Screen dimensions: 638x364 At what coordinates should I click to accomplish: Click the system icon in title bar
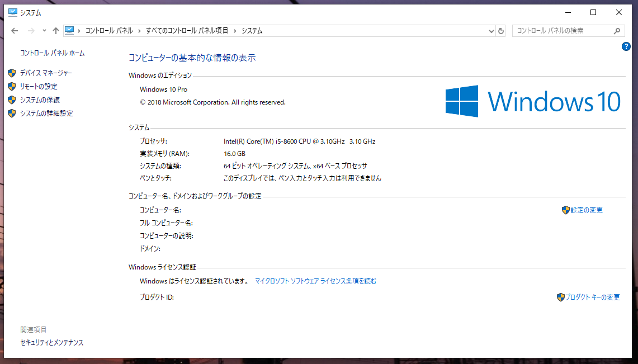[13, 13]
